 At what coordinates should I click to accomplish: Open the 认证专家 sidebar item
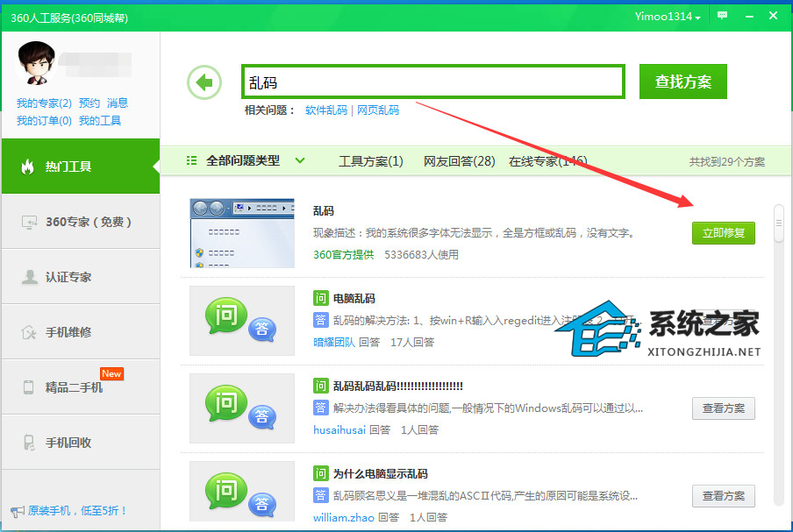tap(81, 276)
